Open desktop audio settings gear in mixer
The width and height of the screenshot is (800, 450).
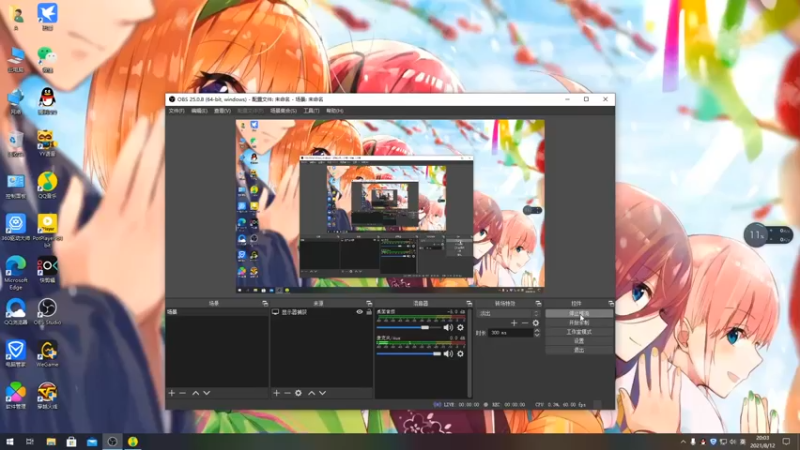pos(460,328)
